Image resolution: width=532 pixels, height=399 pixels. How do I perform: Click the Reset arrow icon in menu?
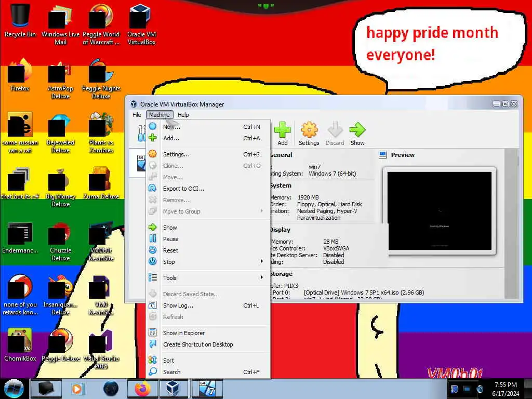[153, 250]
